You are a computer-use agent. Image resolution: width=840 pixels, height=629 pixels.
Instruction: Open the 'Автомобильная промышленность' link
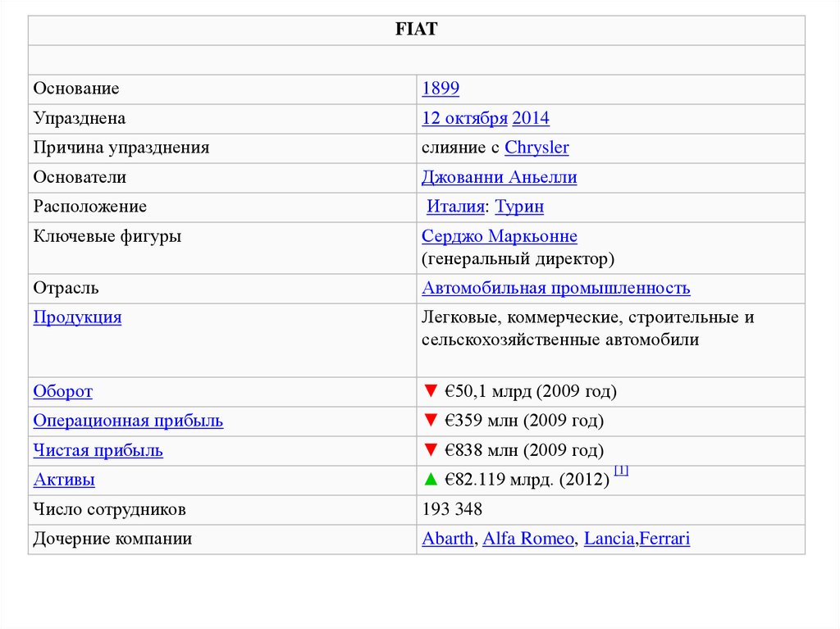click(x=555, y=288)
